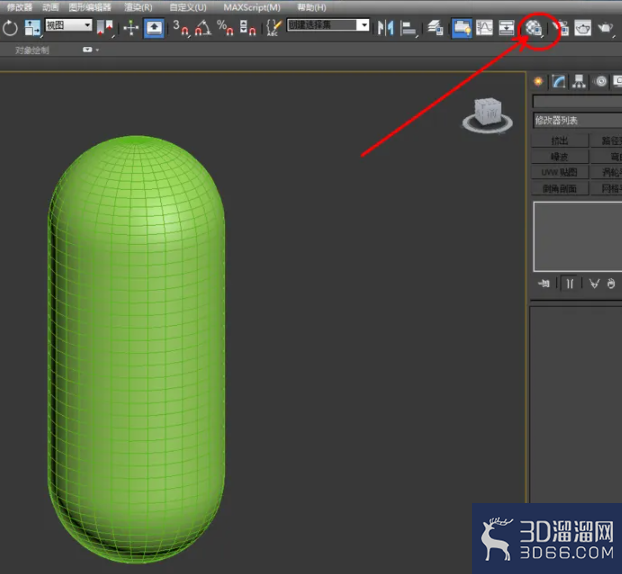The height and width of the screenshot is (574, 622).
Task: Click the empty modifier stack list
Action: click(x=578, y=236)
